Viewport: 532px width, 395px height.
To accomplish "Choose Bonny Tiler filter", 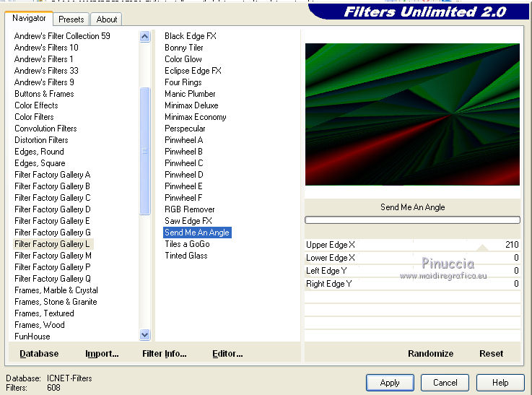I will coord(184,48).
